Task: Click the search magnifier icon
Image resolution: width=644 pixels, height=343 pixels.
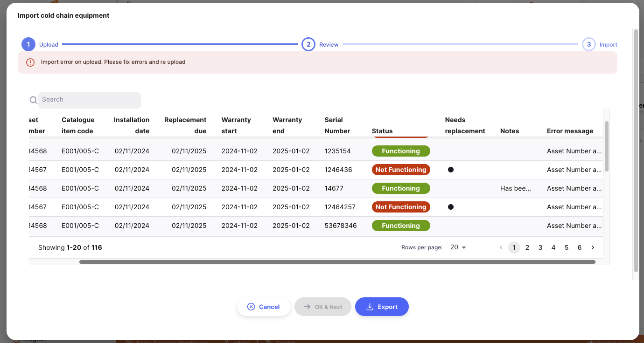Action: [33, 100]
